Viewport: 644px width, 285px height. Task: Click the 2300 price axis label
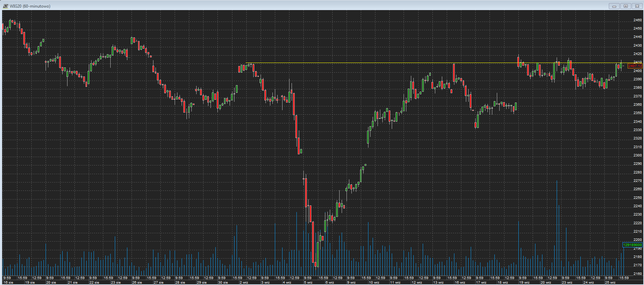coord(638,155)
